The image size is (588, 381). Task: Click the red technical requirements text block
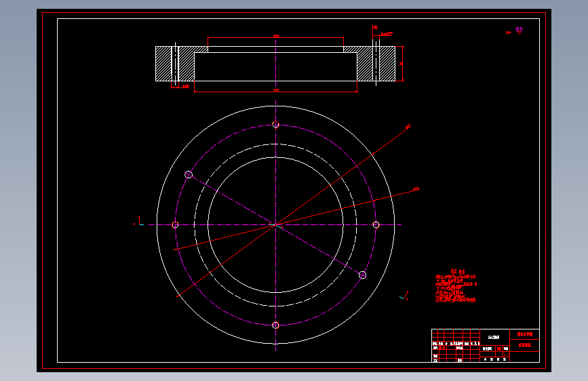[456, 286]
